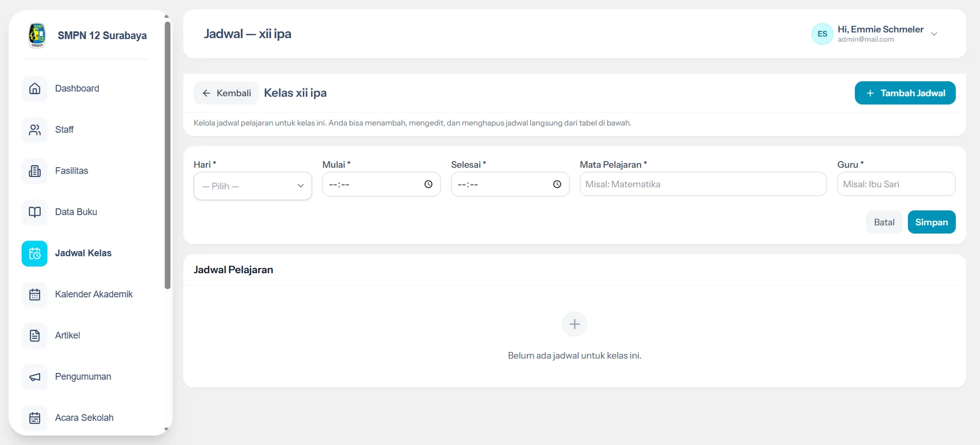Click the 'admin@mail.com' email text
This screenshot has width=980, height=445.
tap(866, 40)
